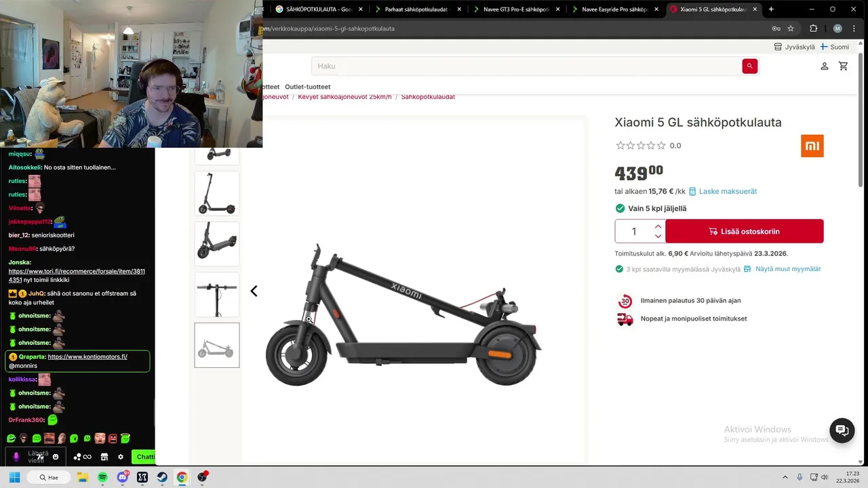Click the Kevyet sähköajoneuvot 25km/h breadcrumb
This screenshot has height=488, width=868.
point(344,97)
